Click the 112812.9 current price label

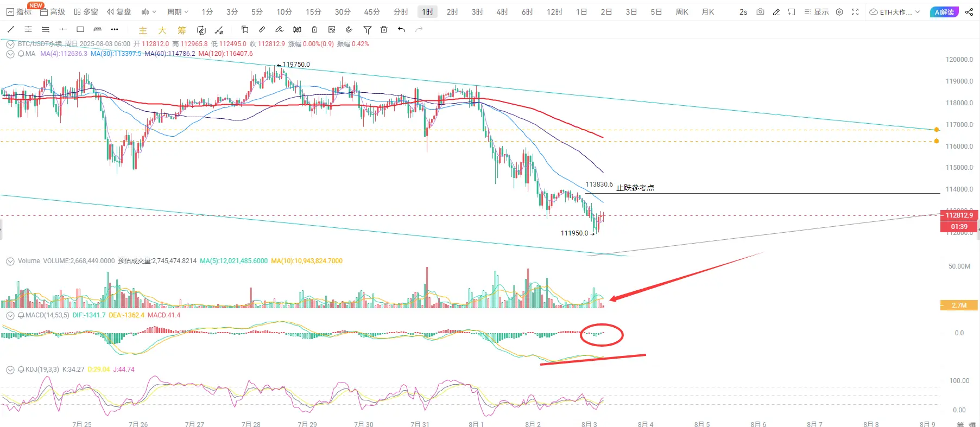tap(959, 215)
